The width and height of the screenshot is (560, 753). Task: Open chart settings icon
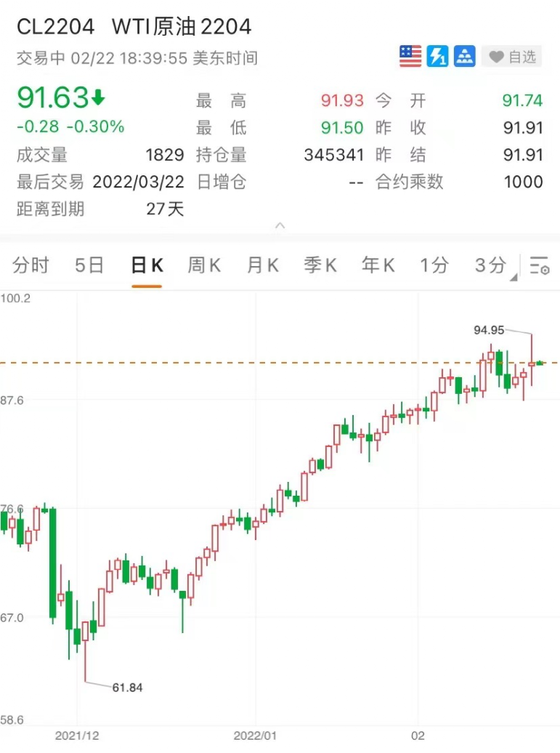[540, 265]
